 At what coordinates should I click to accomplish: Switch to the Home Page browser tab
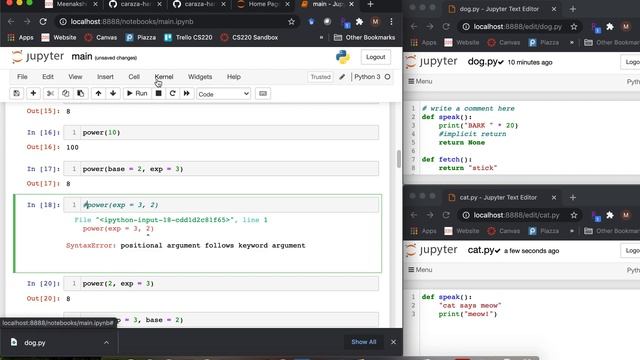point(263,4)
